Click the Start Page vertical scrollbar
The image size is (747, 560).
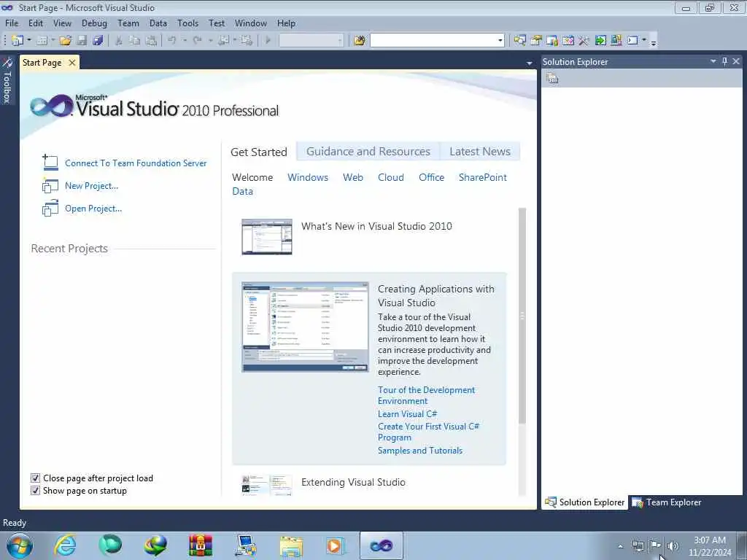point(522,316)
